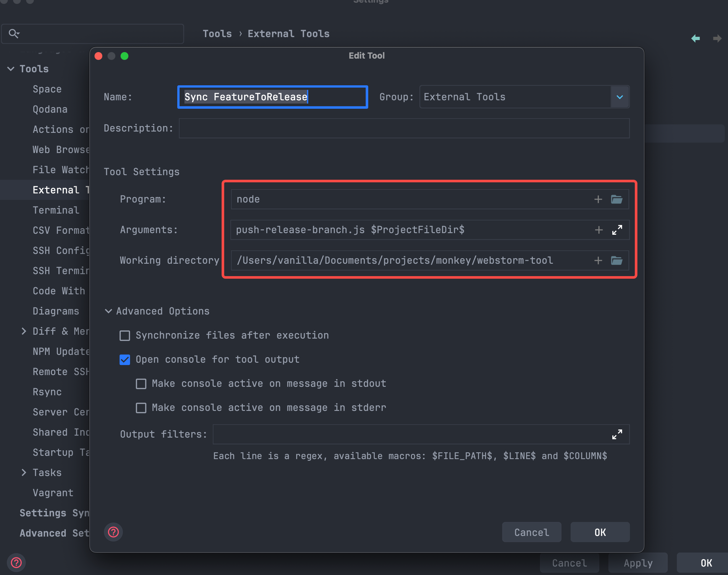Enable console active on stdout message

[x=141, y=384]
